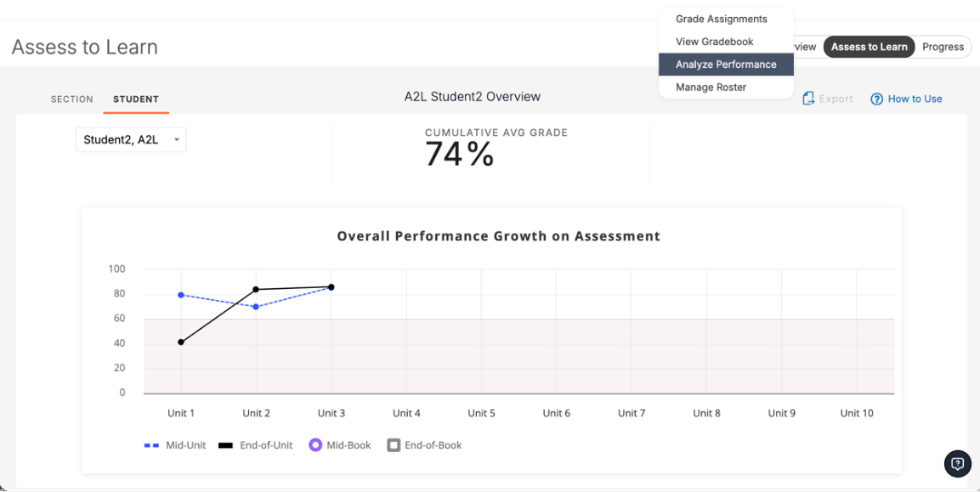Click the Export document icon
Viewport: 980px width, 492px height.
[x=807, y=99]
